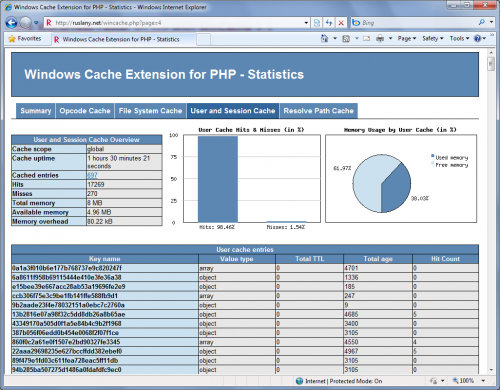Expand the Print dropdown arrow

tap(390, 39)
